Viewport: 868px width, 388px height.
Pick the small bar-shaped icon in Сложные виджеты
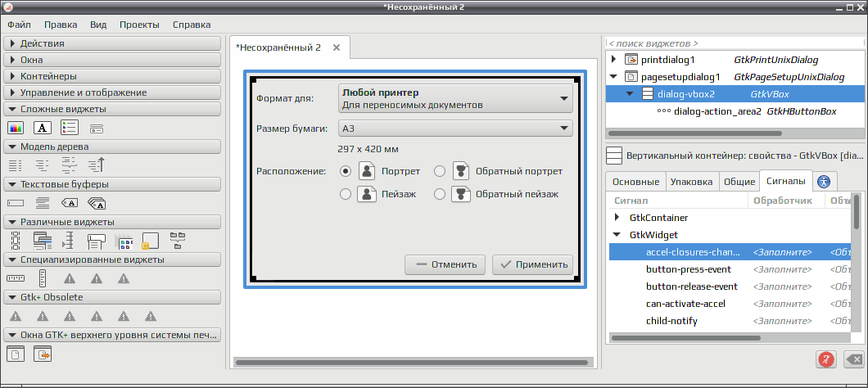(97, 129)
